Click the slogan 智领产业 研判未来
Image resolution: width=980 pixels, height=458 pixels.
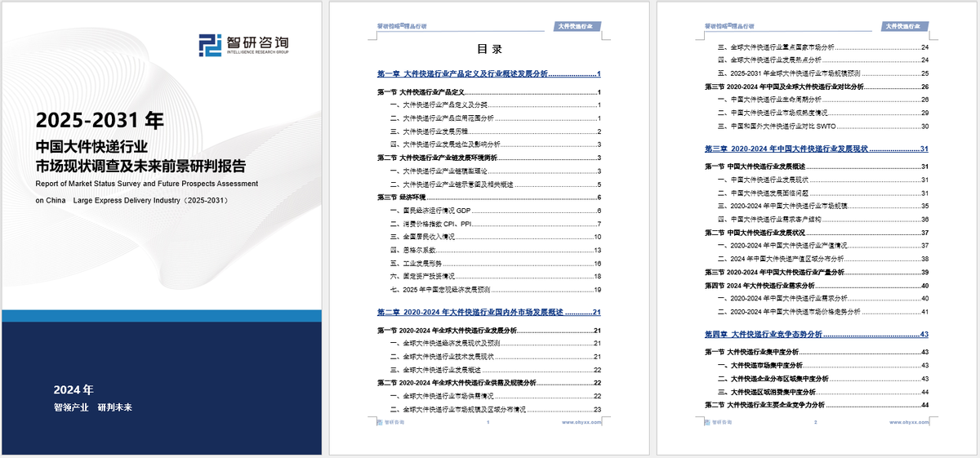pyautogui.click(x=92, y=407)
